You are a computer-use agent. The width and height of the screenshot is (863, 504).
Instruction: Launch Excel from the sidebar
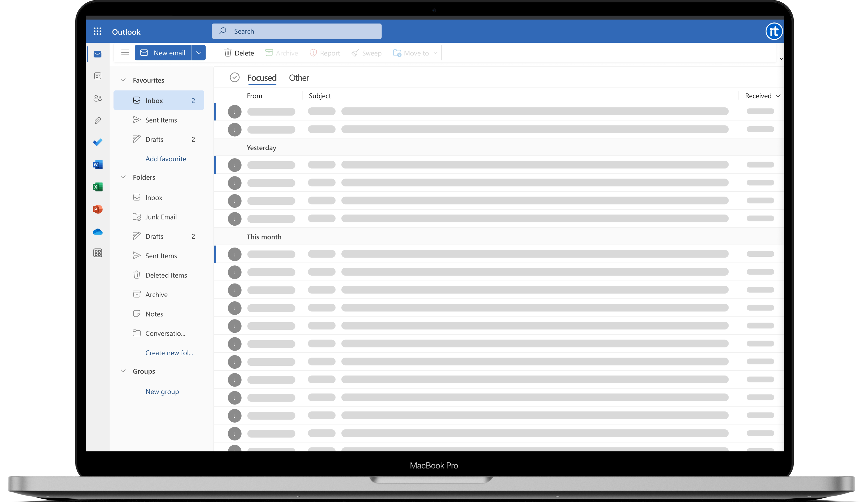(x=98, y=187)
